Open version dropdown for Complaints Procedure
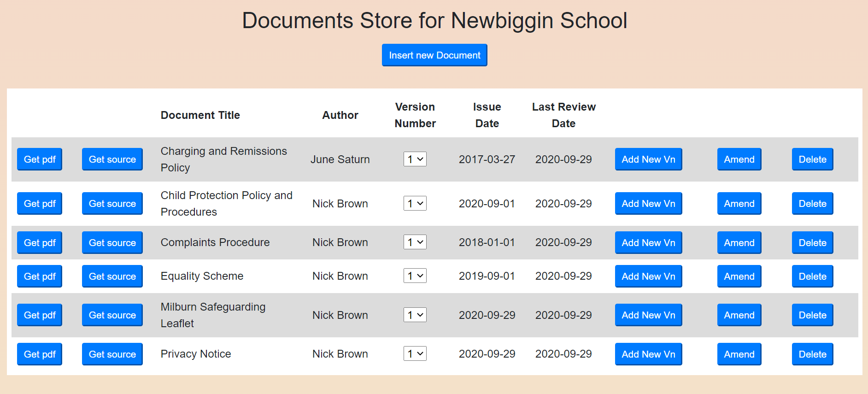 [x=415, y=242]
